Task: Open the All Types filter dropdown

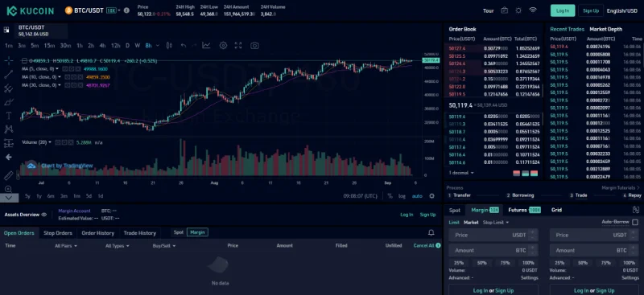Action: [x=117, y=246]
